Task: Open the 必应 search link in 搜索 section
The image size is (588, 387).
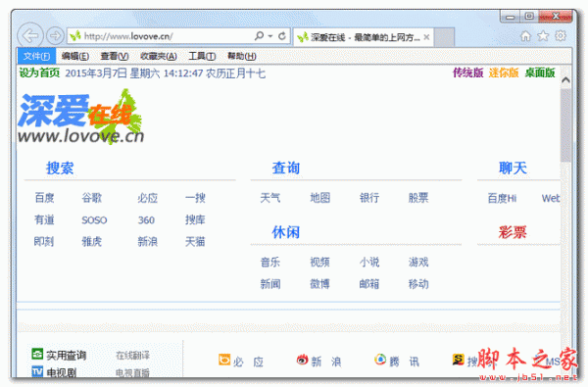Action: (147, 198)
